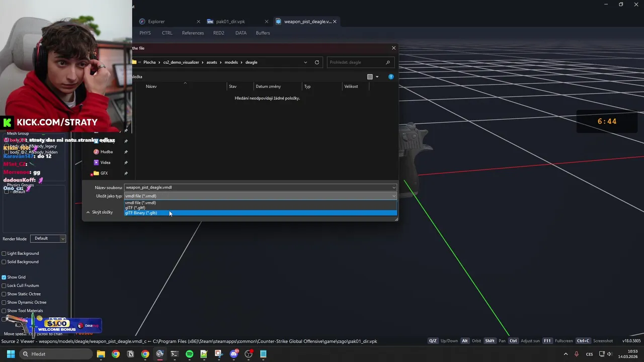
Task: Select Hudba in the navigation pane
Action: click(106, 152)
